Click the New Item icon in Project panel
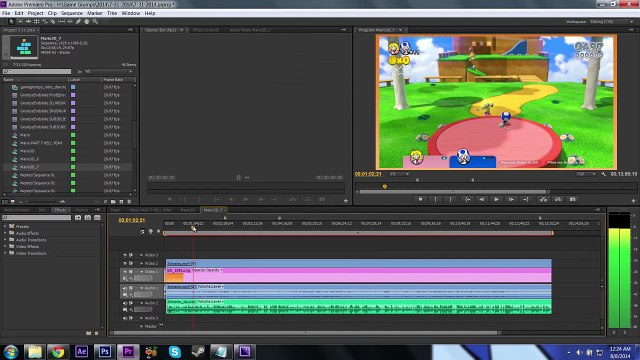Viewport: 640px width, 360px height. [x=121, y=202]
